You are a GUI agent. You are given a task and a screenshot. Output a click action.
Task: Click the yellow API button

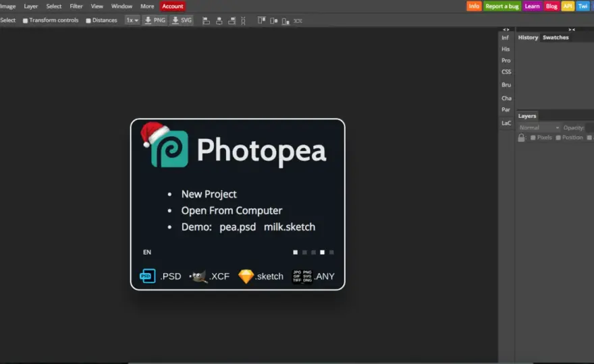click(x=568, y=6)
